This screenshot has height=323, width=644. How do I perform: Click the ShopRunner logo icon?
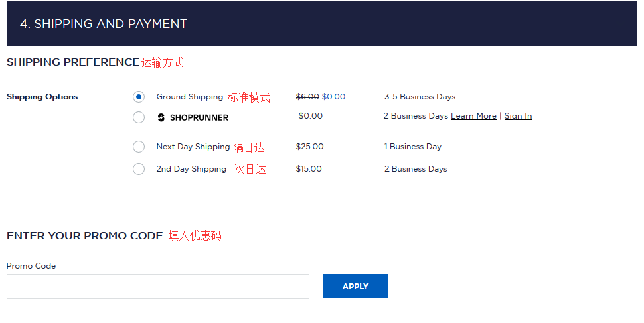click(161, 117)
